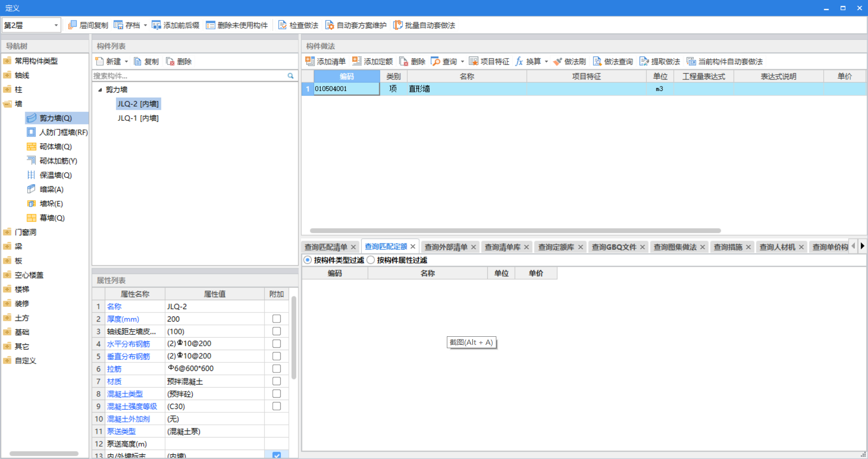Select JLQ-2 [内墙] component
This screenshot has height=459, width=868.
point(138,104)
